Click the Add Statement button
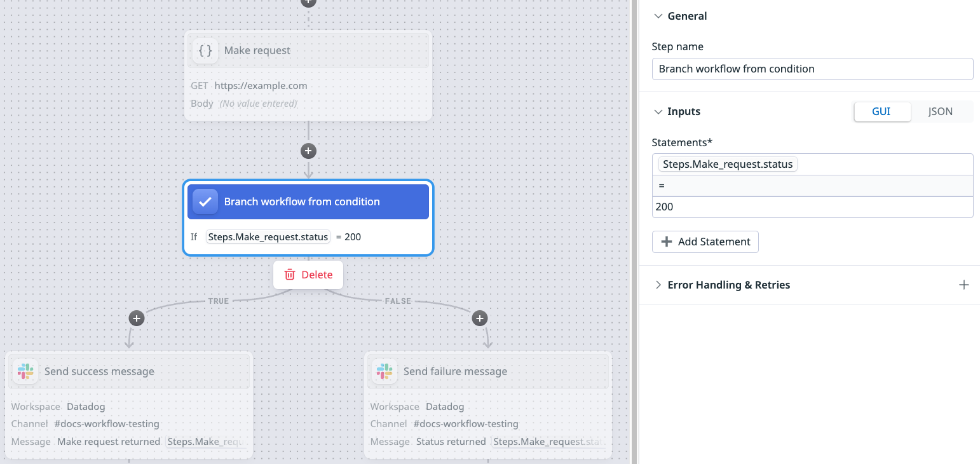Viewport: 980px width, 464px height. coord(705,242)
